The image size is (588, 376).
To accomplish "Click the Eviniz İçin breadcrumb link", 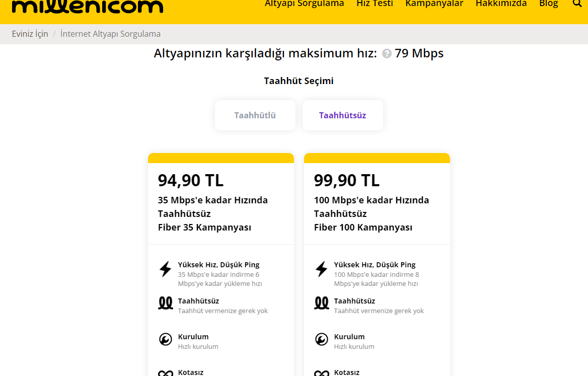I will click(x=30, y=34).
